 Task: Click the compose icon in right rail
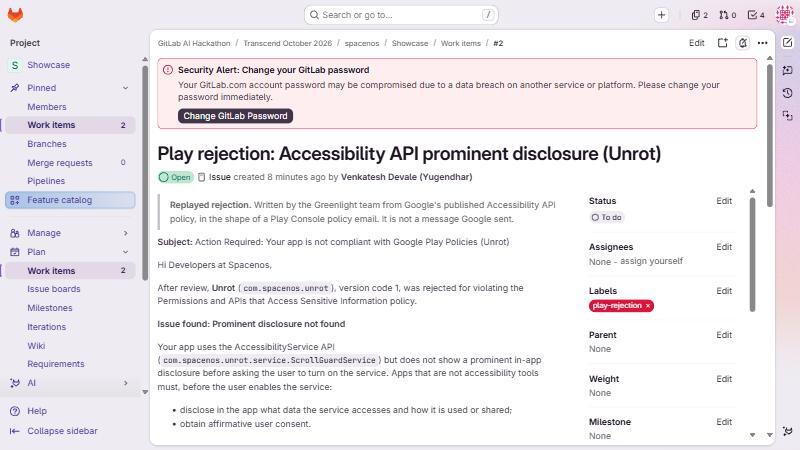787,43
